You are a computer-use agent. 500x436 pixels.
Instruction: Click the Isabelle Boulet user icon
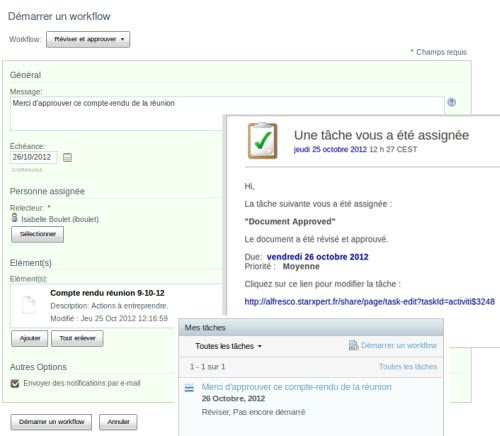pos(14,218)
